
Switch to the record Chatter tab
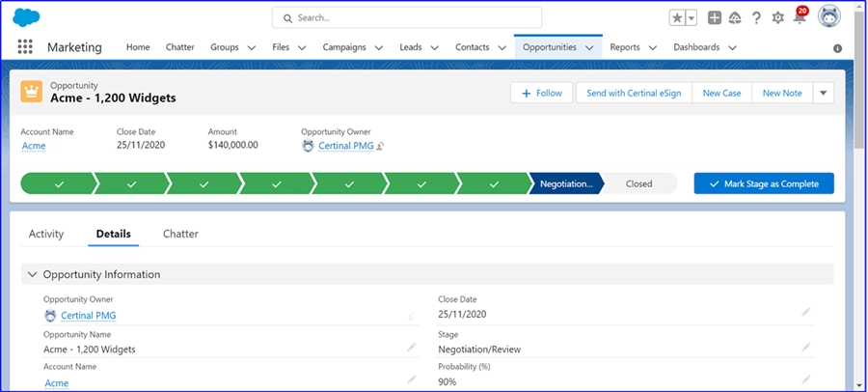click(180, 234)
